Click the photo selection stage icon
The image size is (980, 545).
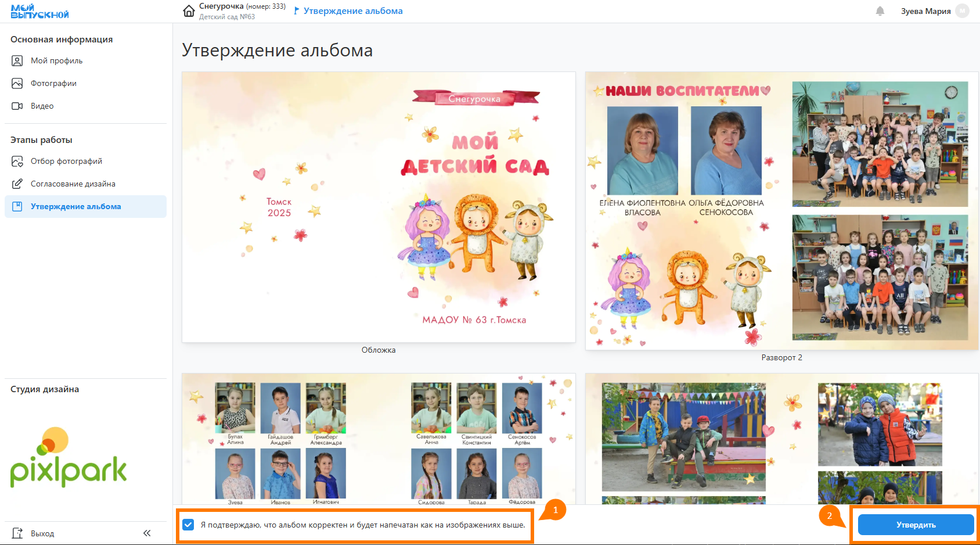point(17,162)
